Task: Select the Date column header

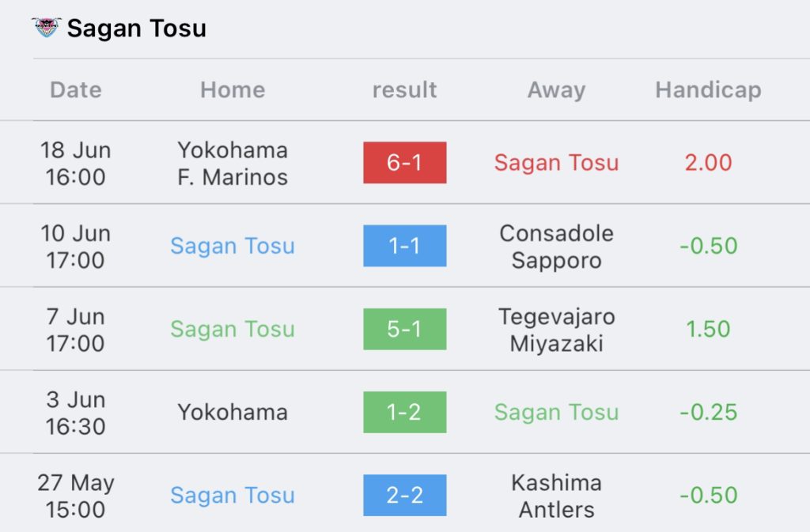Action: coord(76,90)
